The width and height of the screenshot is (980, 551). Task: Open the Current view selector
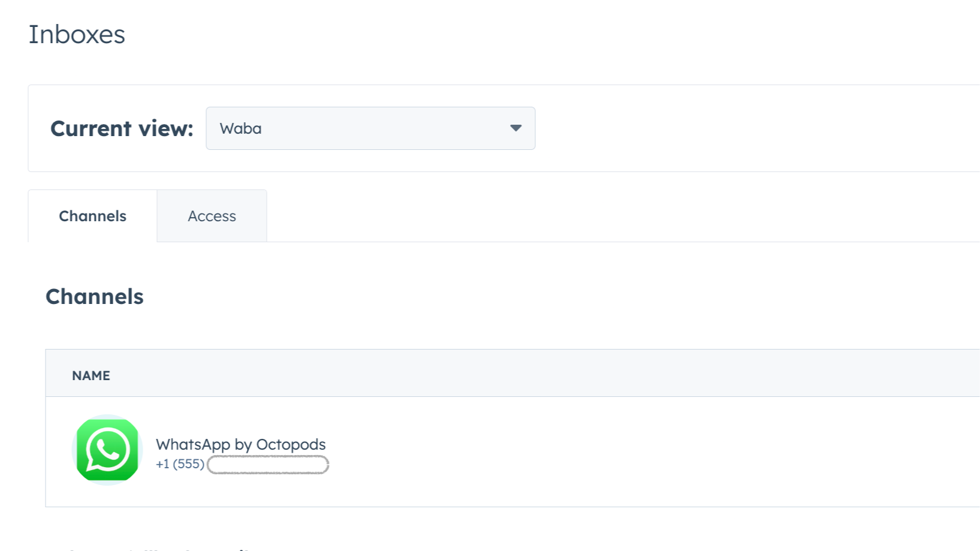[x=370, y=128]
